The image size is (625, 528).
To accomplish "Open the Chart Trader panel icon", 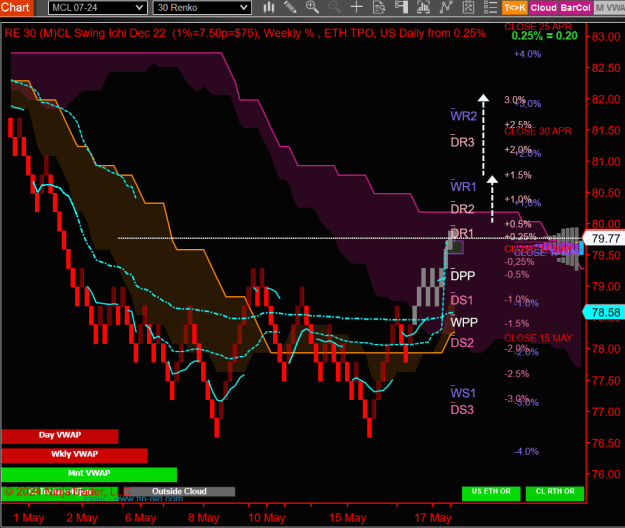I will tap(401, 7).
